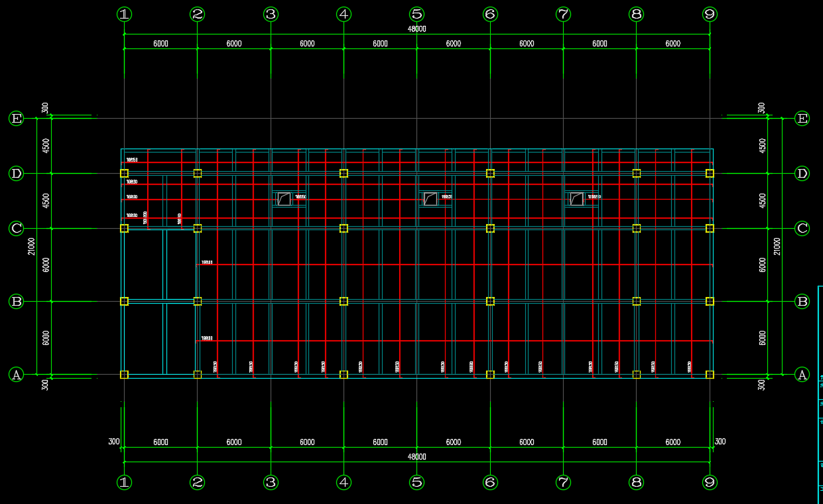Image resolution: width=823 pixels, height=504 pixels.
Task: Click yellow column at axis 6 and B
Action: point(490,301)
